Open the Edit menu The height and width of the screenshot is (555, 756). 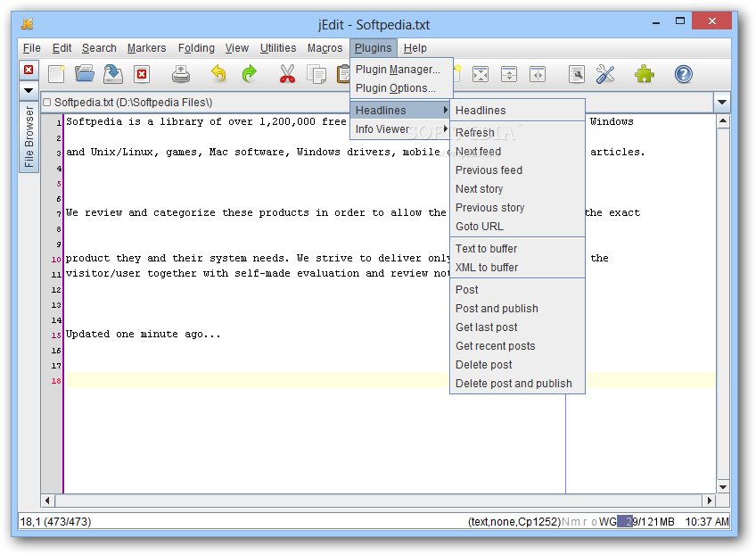point(62,48)
